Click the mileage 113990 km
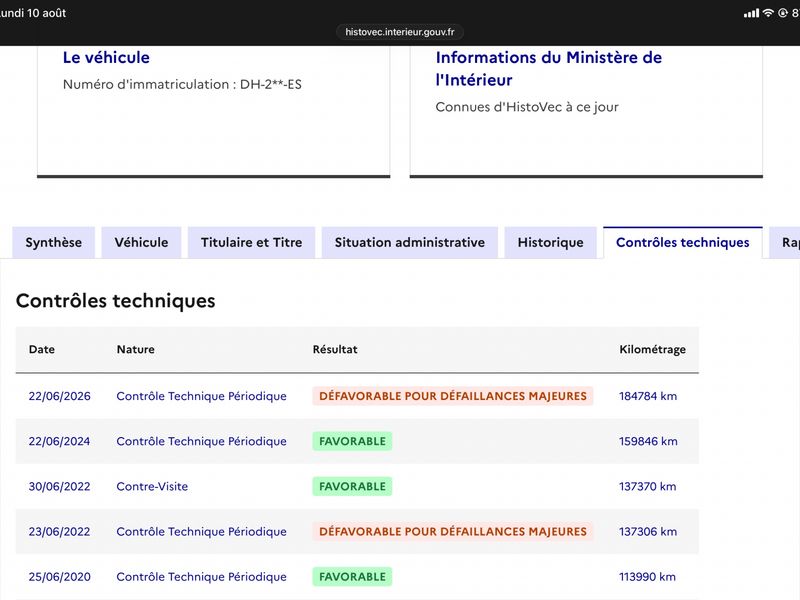This screenshot has width=800, height=600. click(647, 577)
